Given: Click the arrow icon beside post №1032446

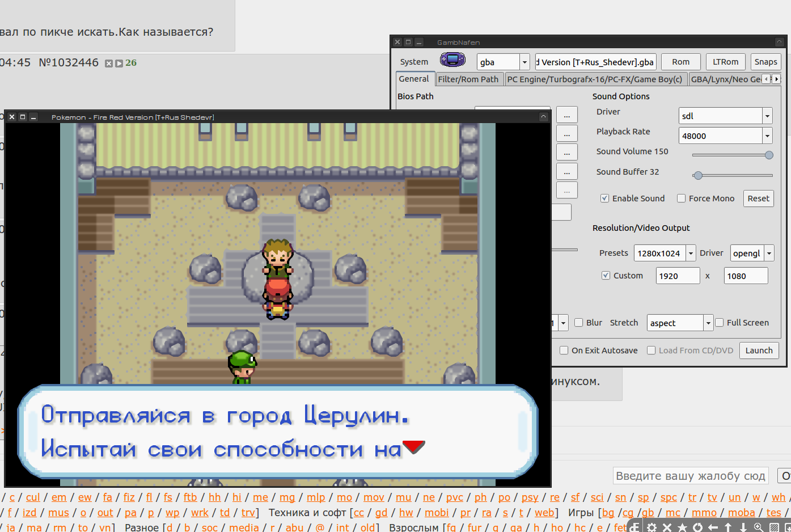Looking at the screenshot, I should pos(119,64).
